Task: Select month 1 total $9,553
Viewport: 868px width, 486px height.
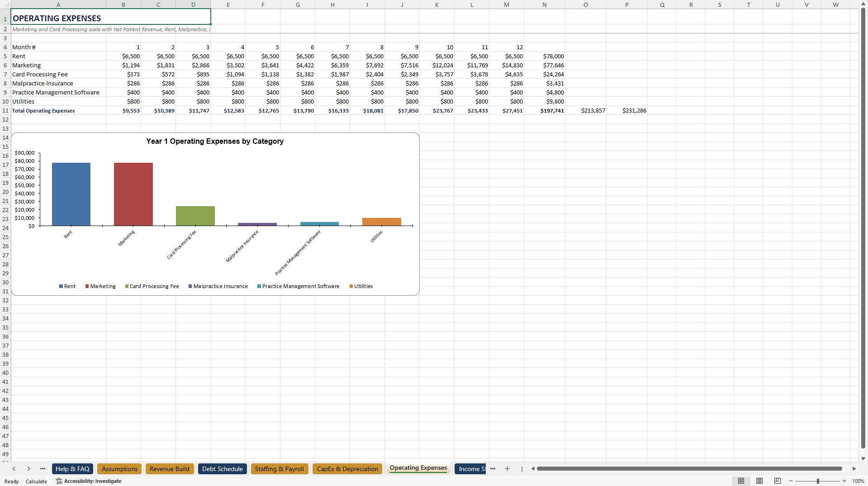Action: (x=123, y=110)
